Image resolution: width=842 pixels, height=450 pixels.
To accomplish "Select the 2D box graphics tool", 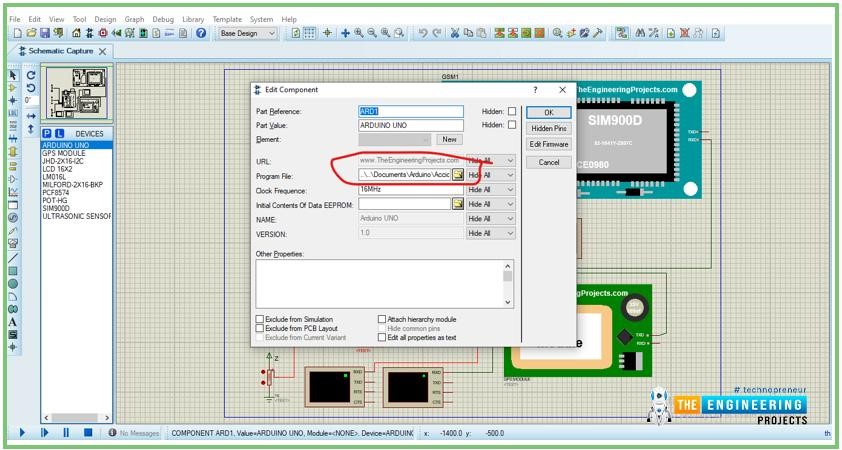I will pos(13,271).
